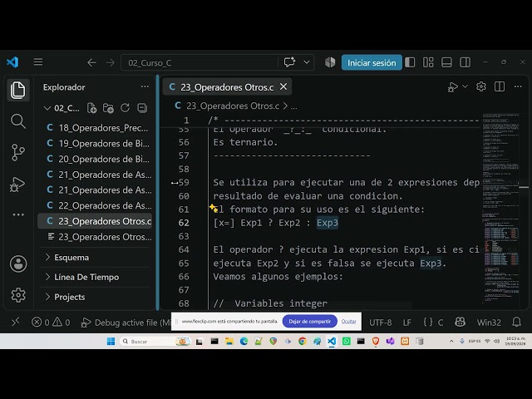Toggle the bottom panel
This screenshot has width=532, height=399.
pos(446,62)
